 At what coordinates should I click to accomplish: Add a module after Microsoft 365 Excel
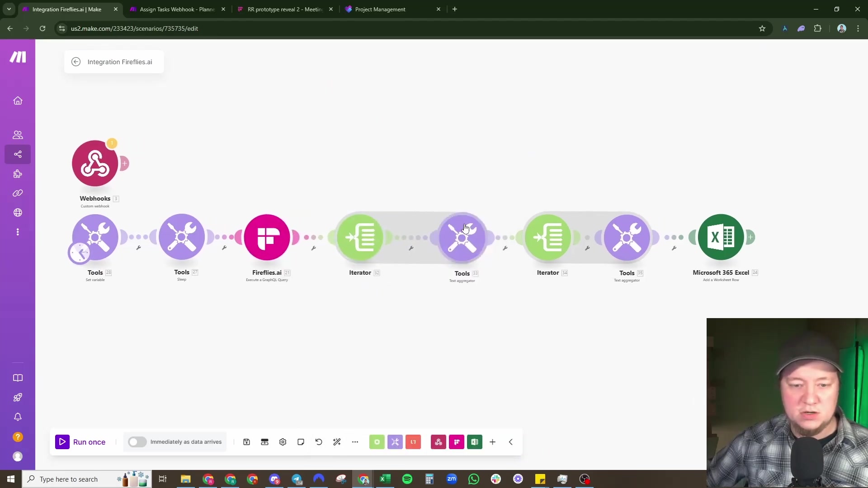click(x=750, y=237)
